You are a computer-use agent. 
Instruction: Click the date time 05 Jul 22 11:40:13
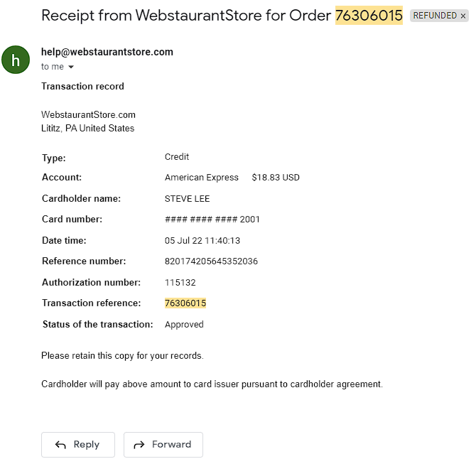202,240
